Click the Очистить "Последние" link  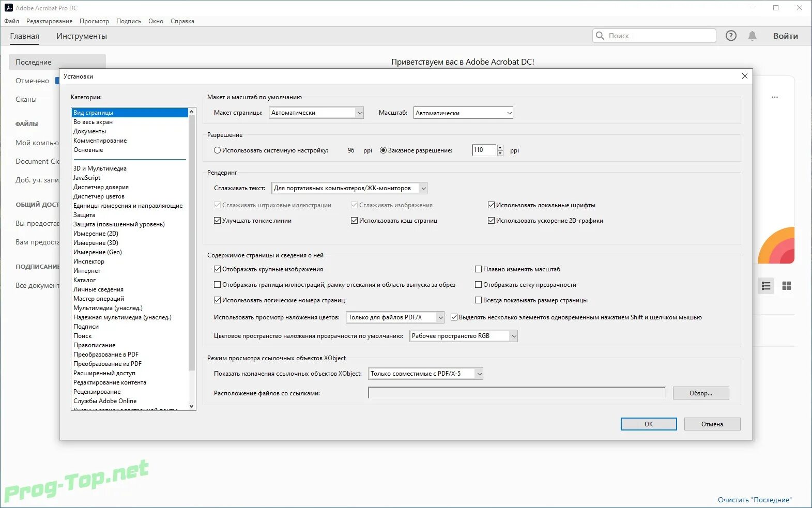(x=755, y=500)
